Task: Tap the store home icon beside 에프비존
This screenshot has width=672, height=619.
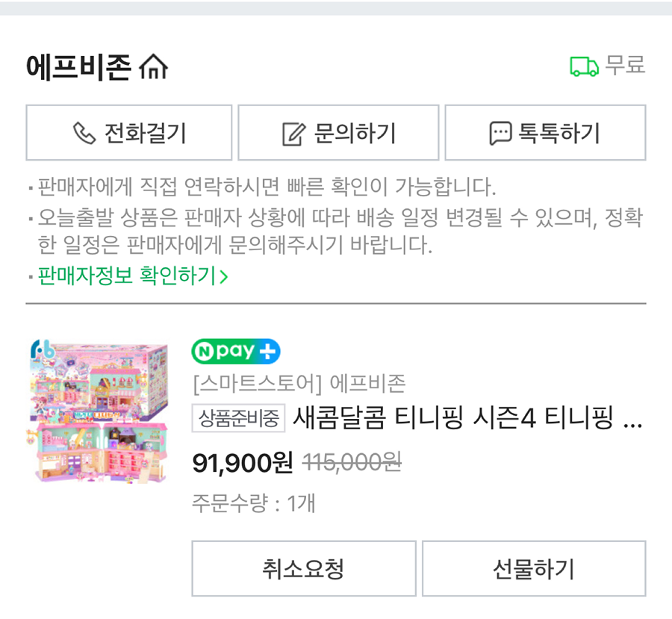Action: (154, 68)
